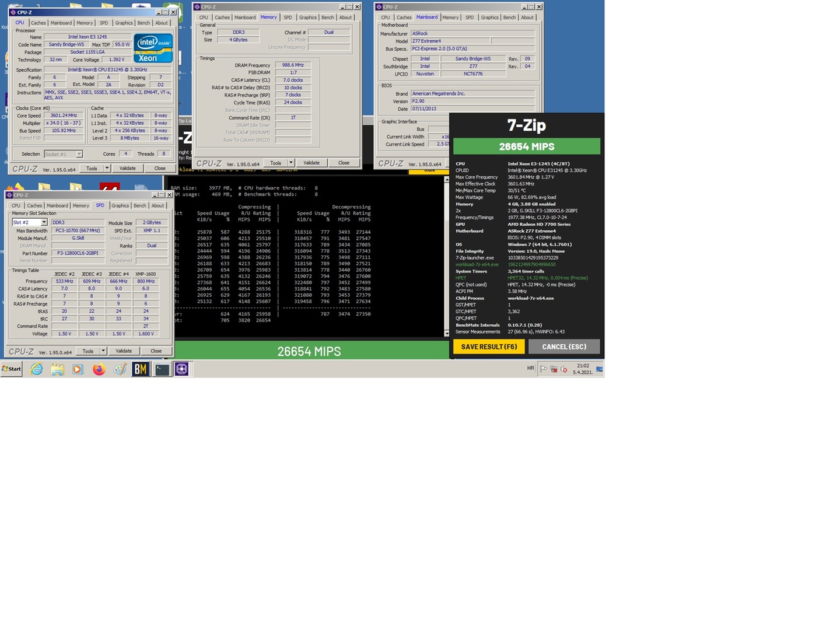Click the grey CANCEL (ESC) button

pos(564,346)
